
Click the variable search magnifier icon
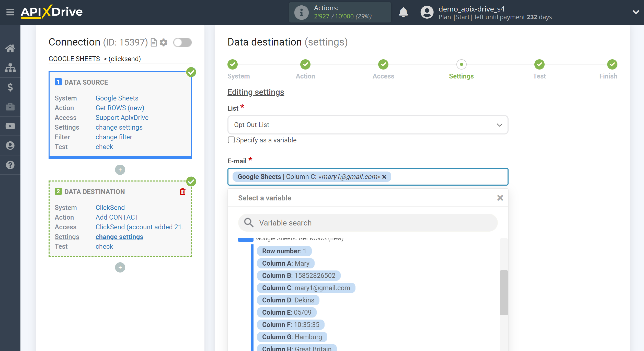249,223
